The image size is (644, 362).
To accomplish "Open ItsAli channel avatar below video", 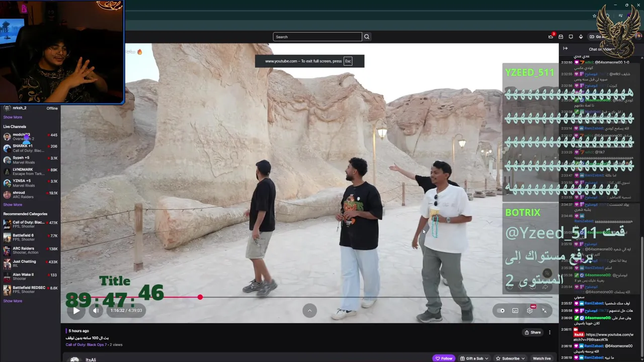I will click(x=74, y=359).
